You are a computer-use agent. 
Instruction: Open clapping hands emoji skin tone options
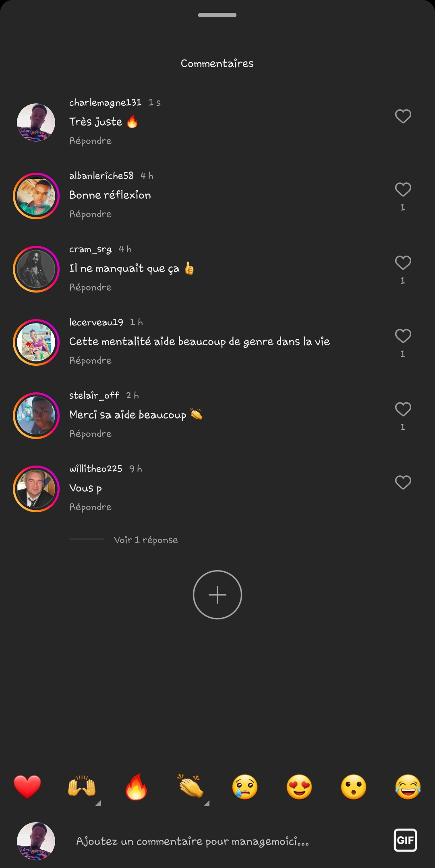206,803
